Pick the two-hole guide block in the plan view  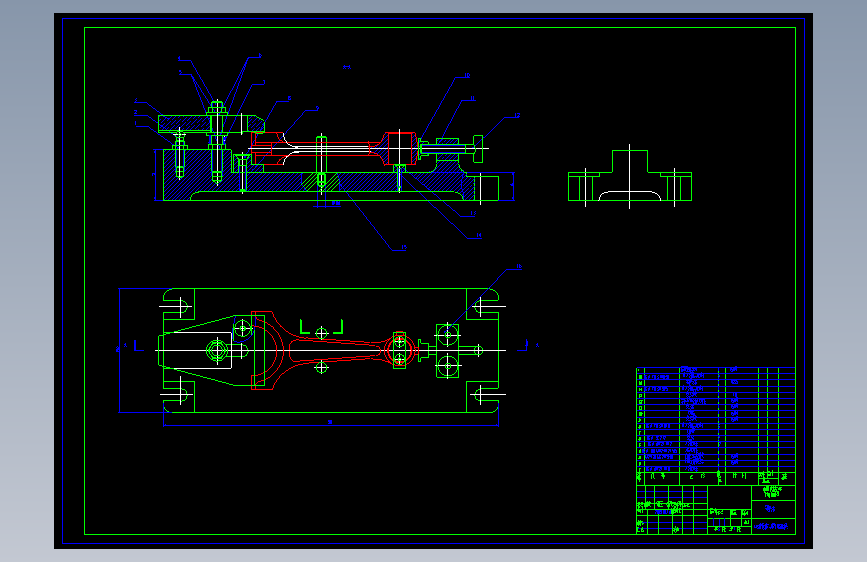447,350
